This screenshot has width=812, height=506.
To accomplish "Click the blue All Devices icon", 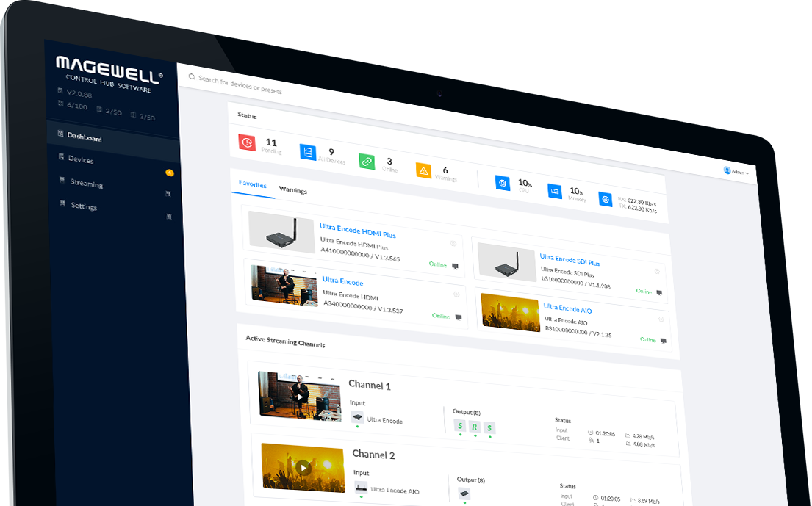I will pyautogui.click(x=308, y=152).
